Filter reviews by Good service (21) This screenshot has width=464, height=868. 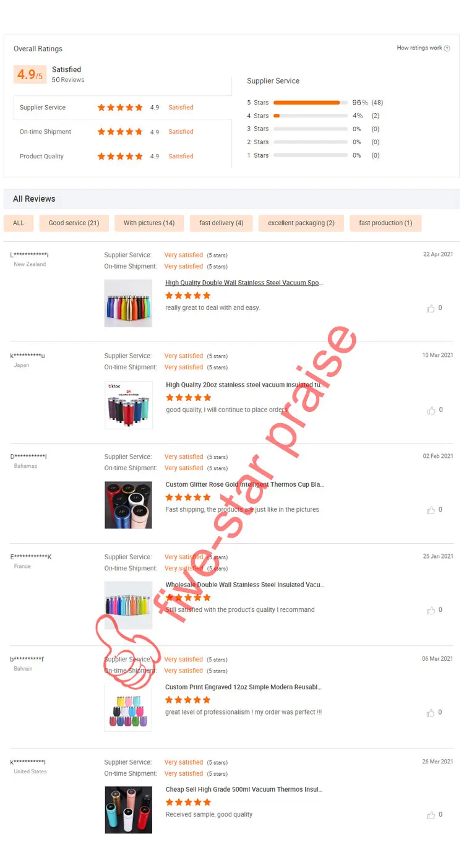(x=74, y=223)
